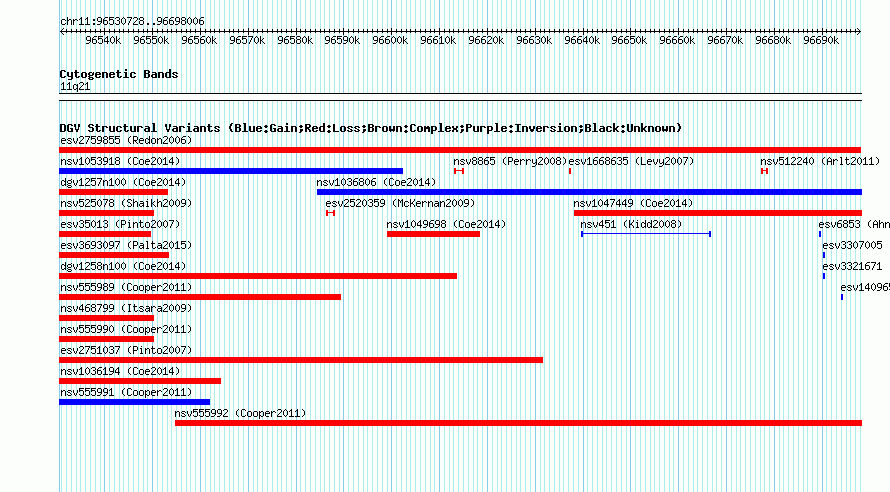The width and height of the screenshot is (890, 492).
Task: Select the long red loss bar under esv2759855
Action: coord(460,150)
